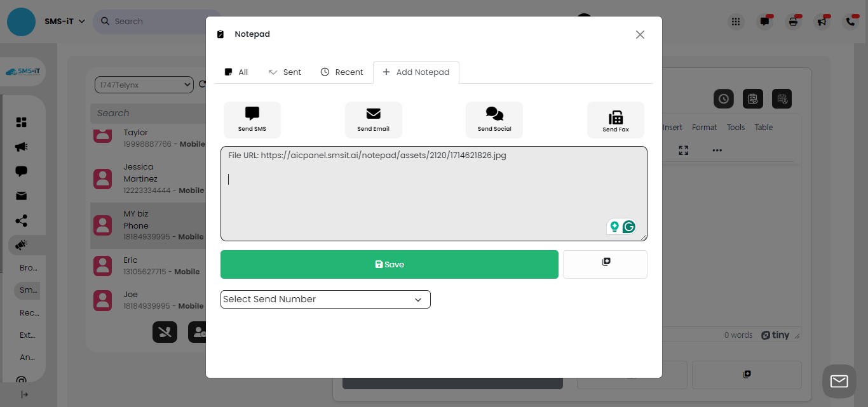The image size is (868, 407).
Task: Choose the Send Email delivery method
Action: (x=373, y=119)
